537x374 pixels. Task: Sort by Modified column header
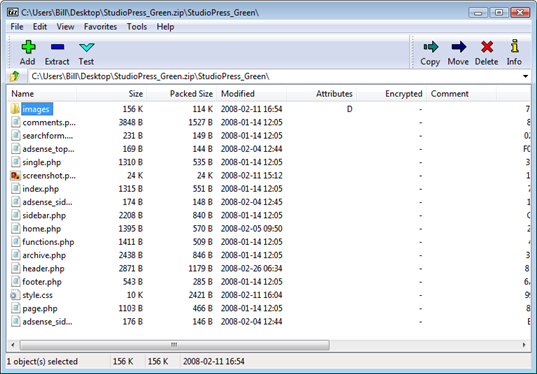(251, 94)
